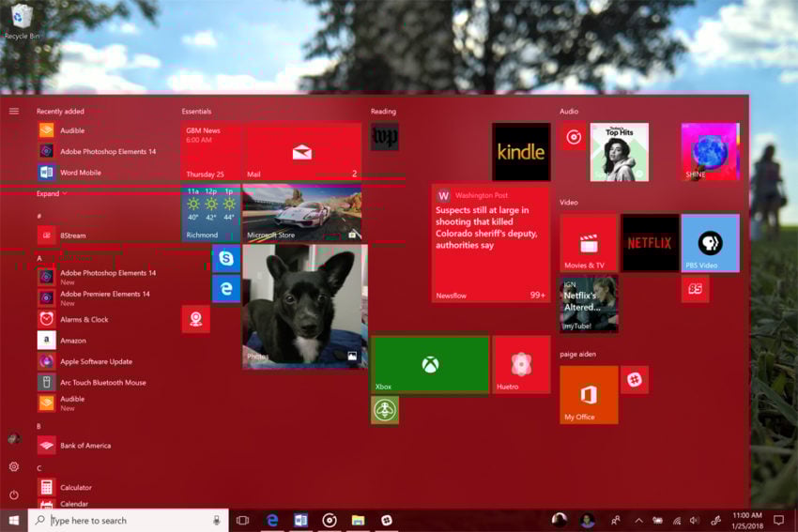Click the Windows Start button

click(14, 521)
